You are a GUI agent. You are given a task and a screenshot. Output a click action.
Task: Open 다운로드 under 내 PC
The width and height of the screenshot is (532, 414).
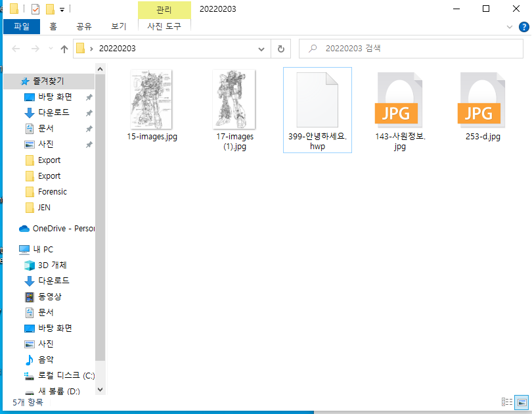(54, 281)
